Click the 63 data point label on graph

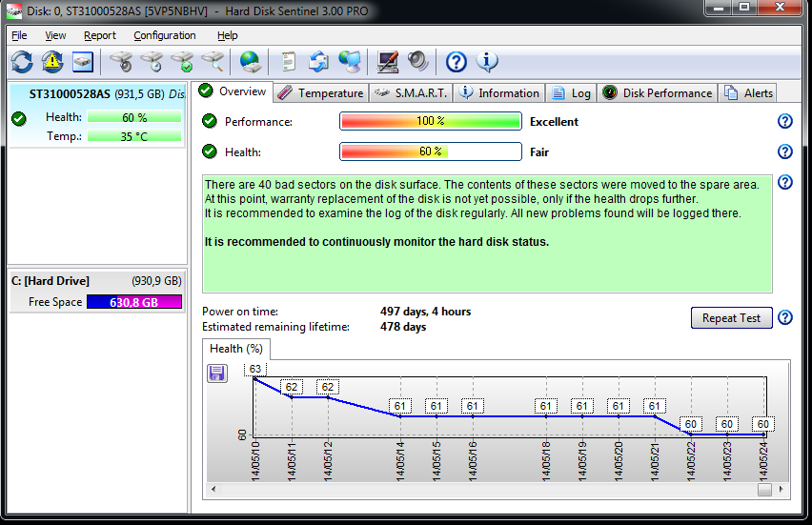[x=255, y=369]
